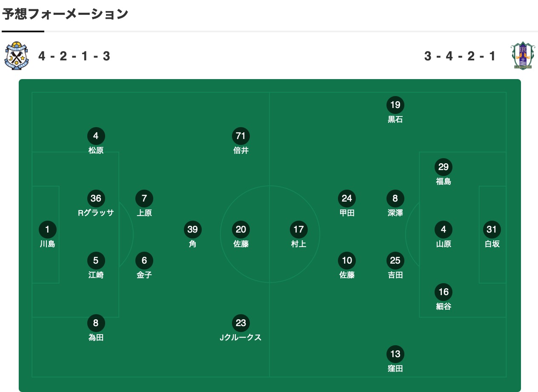
Task: Click the 3-4-2-1 formation label
Action: (x=461, y=56)
